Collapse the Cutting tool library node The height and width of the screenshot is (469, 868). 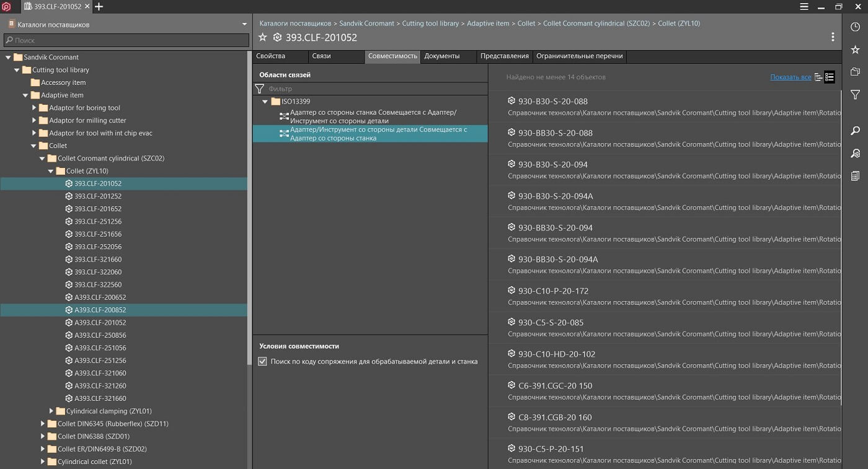(x=17, y=70)
